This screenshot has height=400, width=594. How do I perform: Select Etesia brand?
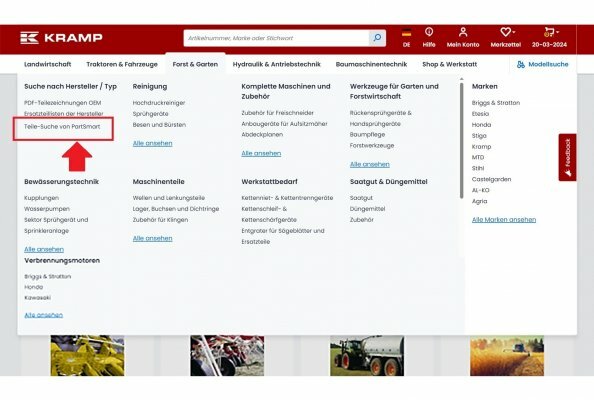click(x=480, y=114)
